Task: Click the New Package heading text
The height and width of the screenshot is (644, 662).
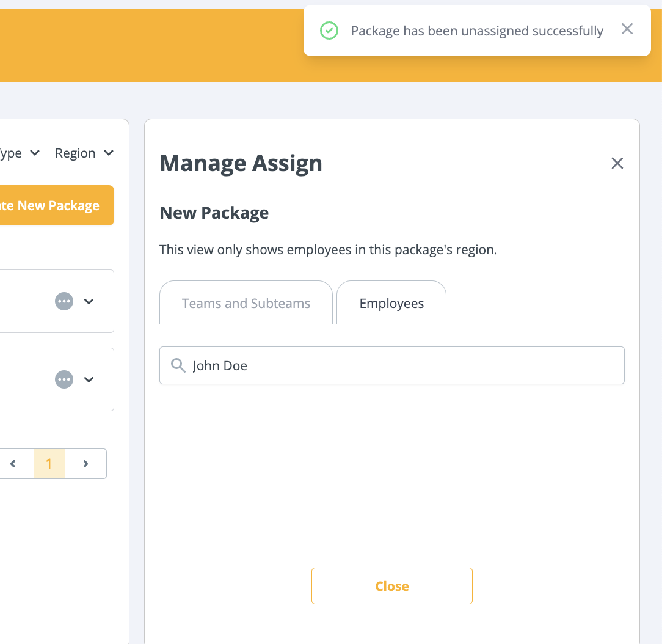Action: [214, 213]
